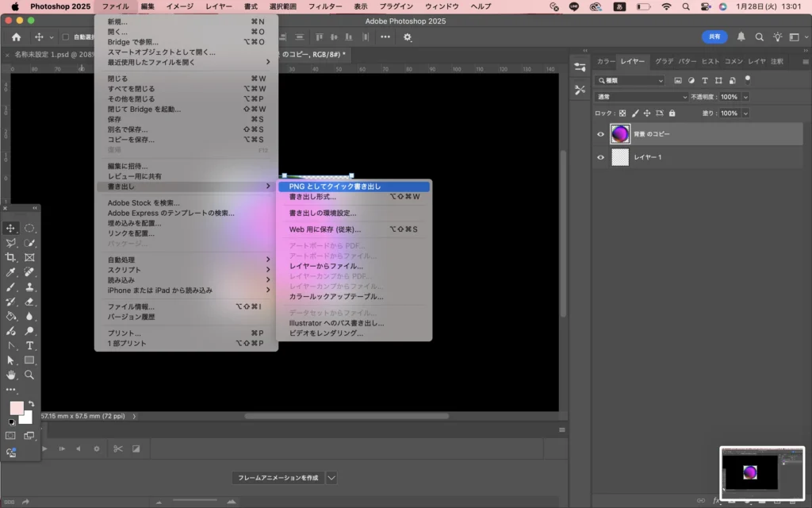Select the Eraser tool

29,302
